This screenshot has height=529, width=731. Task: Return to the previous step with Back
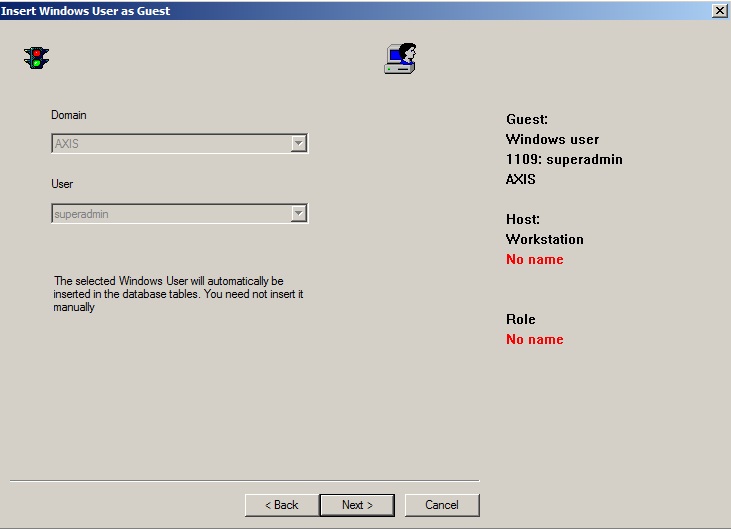point(282,505)
